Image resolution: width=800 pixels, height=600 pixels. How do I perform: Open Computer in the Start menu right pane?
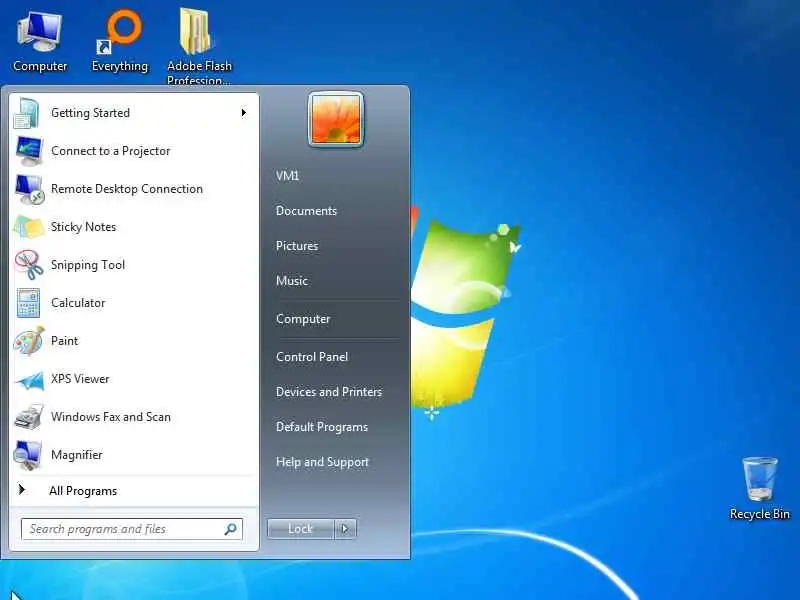pyautogui.click(x=303, y=319)
